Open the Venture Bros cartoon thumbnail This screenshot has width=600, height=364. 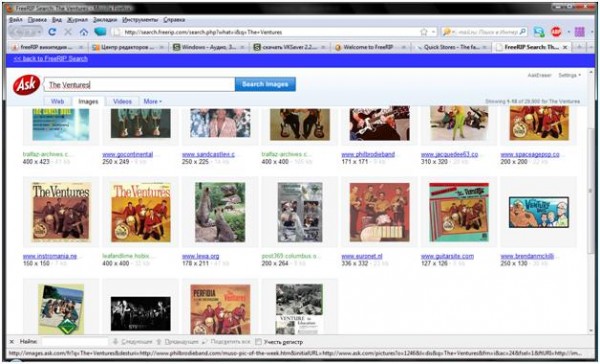(x=538, y=212)
